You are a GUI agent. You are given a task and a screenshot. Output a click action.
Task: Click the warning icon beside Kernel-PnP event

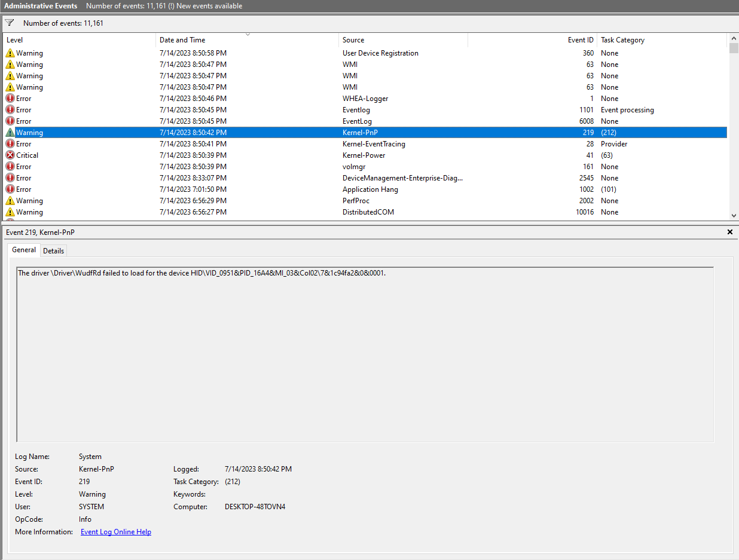(10, 132)
